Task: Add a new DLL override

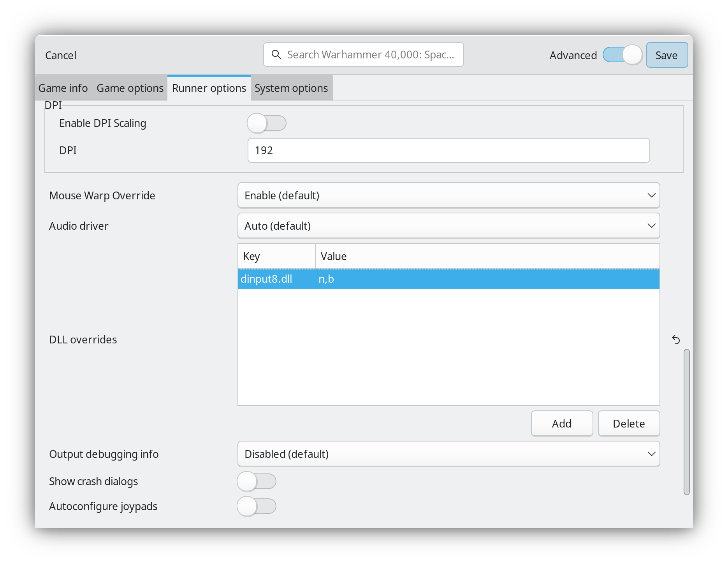Action: 562,423
